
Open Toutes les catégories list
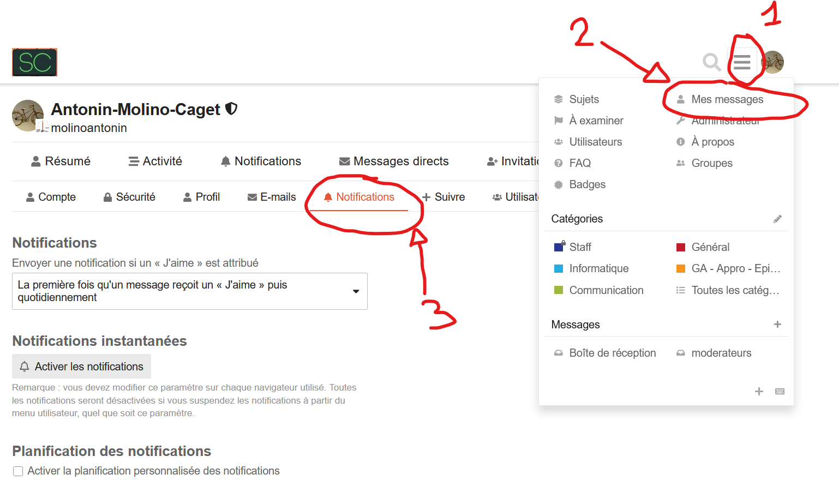[x=734, y=290]
